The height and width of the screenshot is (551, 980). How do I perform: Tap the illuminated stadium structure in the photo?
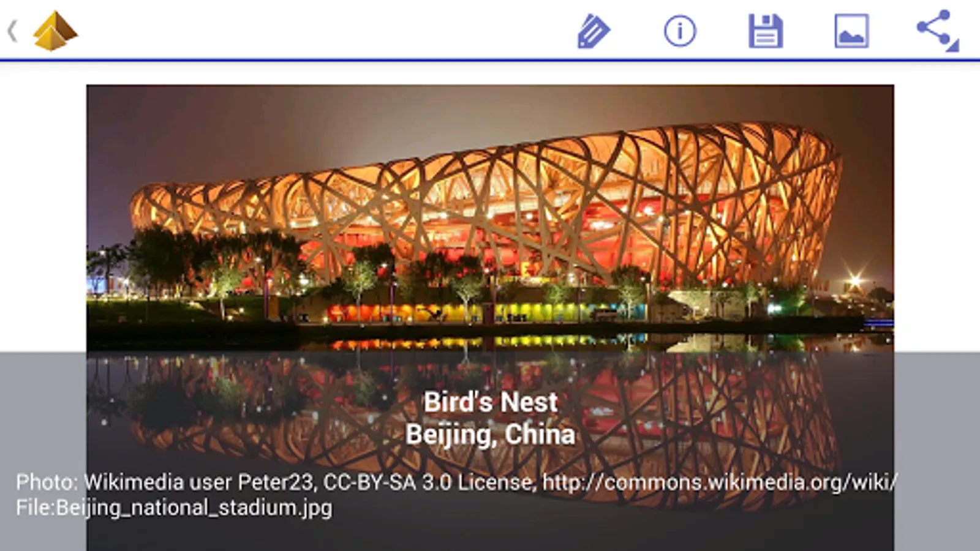[x=490, y=208]
